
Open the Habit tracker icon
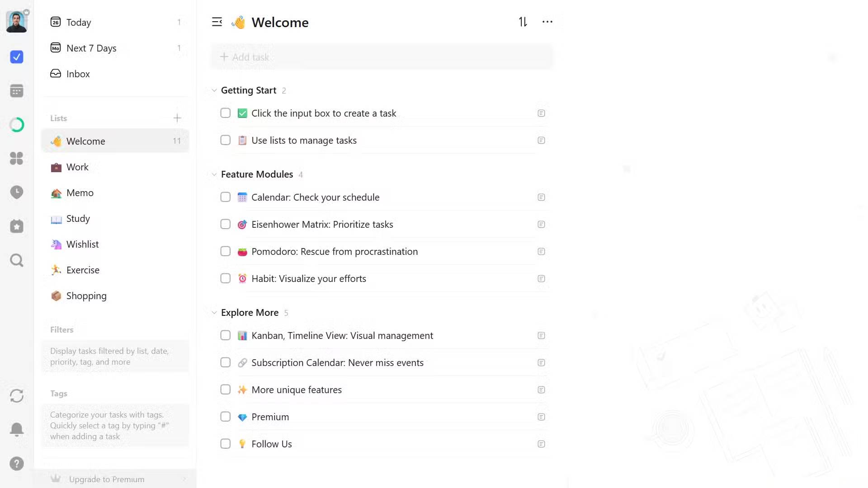(17, 226)
